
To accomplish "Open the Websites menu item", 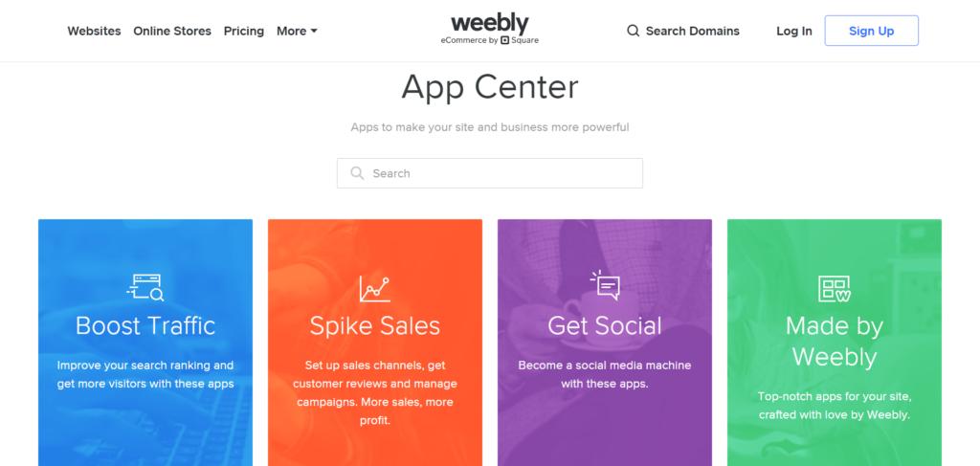I will coord(95,31).
